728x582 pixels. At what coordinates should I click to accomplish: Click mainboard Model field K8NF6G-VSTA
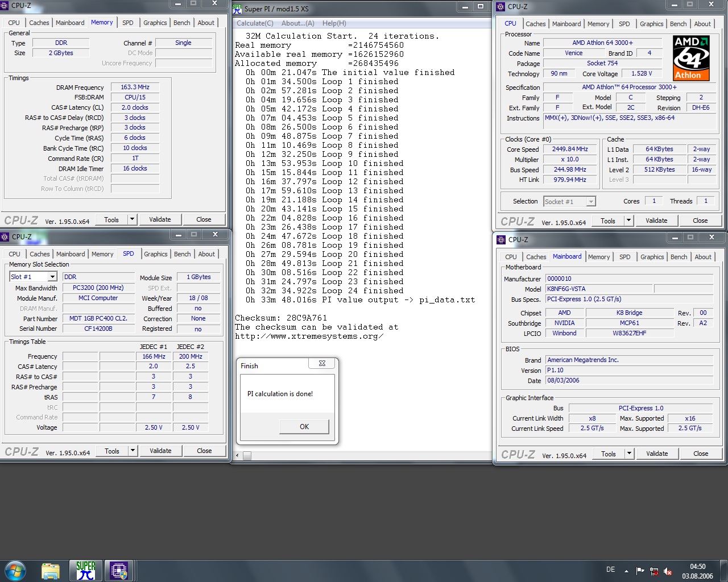599,289
